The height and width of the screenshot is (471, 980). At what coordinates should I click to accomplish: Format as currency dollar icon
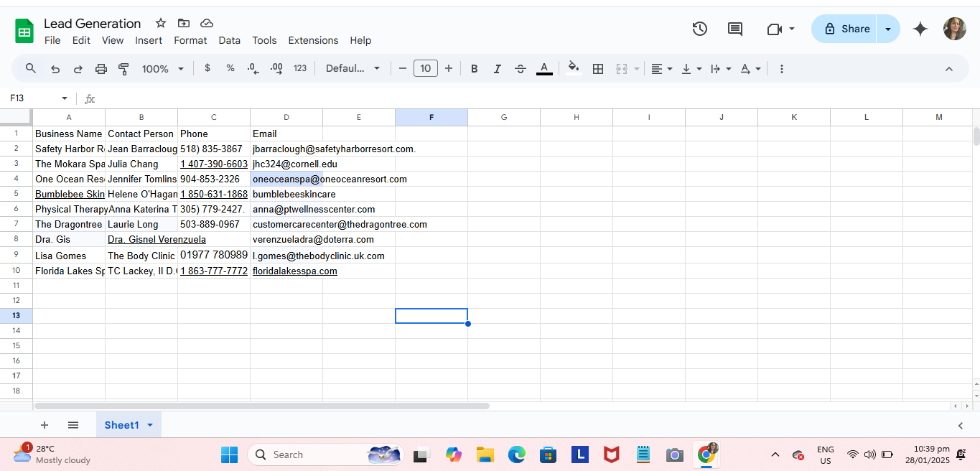207,68
